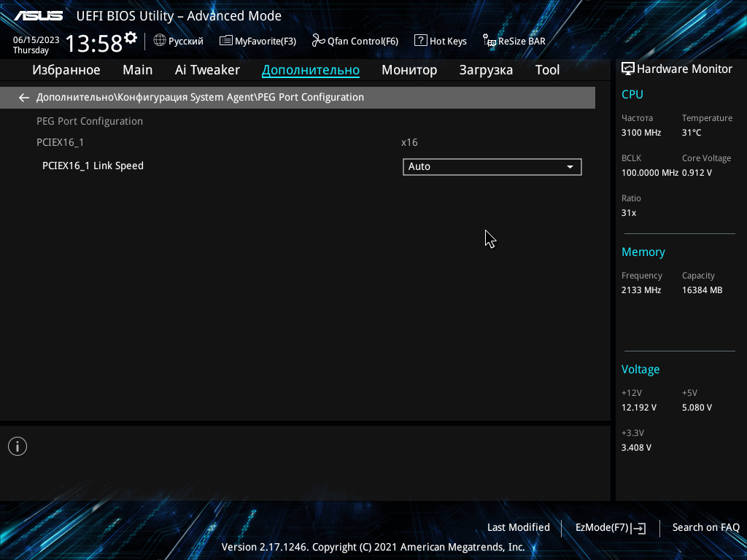Screen dimensions: 747x560
Task: Open the PCIEX16_1 Link Speed dropdown
Action: pos(492,167)
